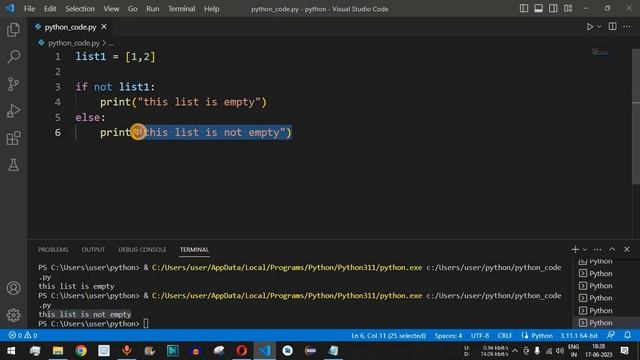
Task: Click the editor minimap
Action: pos(600,52)
